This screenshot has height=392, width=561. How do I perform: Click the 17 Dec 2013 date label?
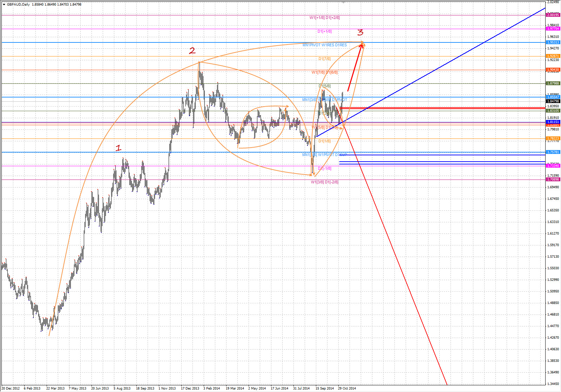click(190, 388)
